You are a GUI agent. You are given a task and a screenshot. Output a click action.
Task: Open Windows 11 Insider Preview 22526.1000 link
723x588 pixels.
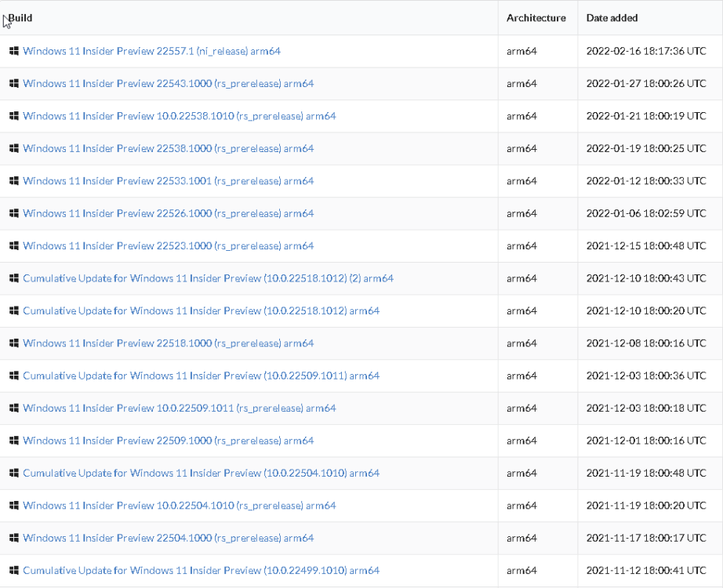pyautogui.click(x=169, y=213)
